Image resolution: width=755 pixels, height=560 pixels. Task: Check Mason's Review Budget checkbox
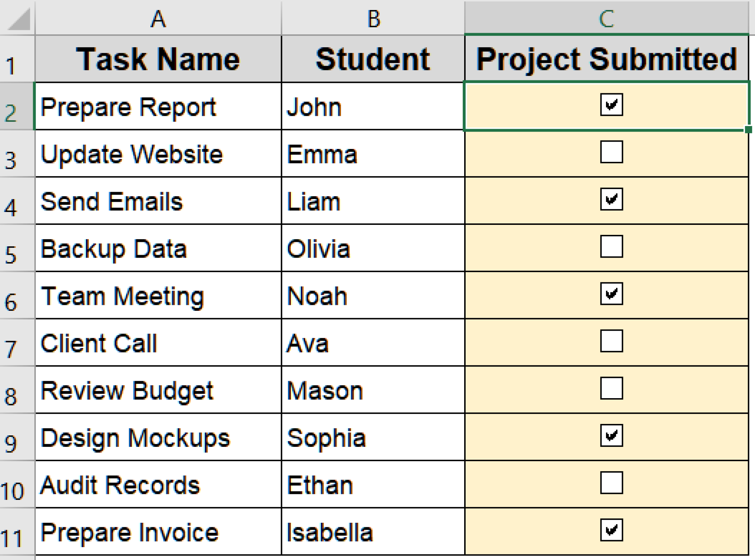click(x=611, y=388)
